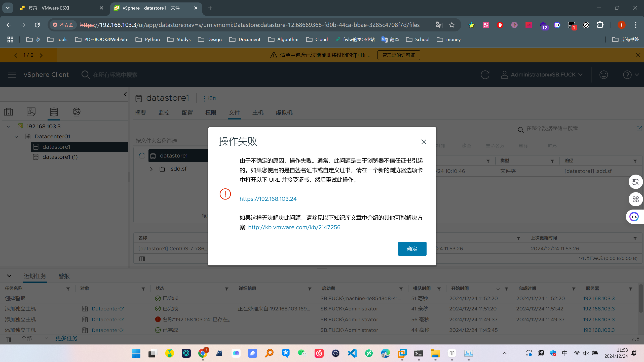644x362 pixels.
Task: Switch to the 摘要 tab
Action: click(140, 113)
